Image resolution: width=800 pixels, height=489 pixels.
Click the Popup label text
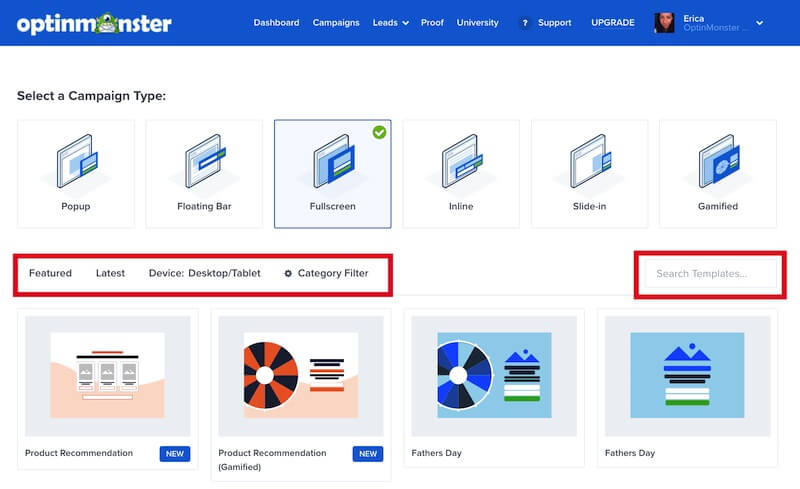(76, 206)
